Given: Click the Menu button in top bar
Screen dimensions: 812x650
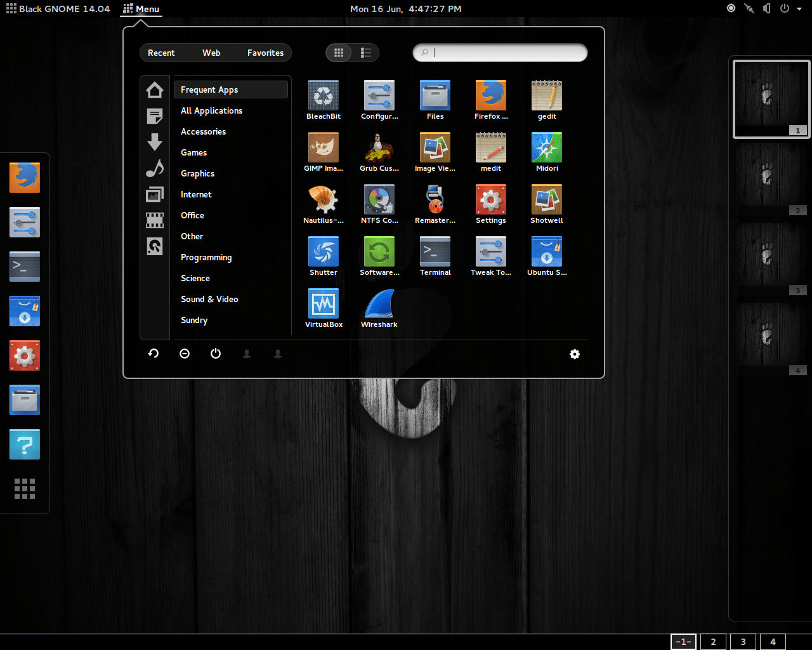Looking at the screenshot, I should (141, 9).
